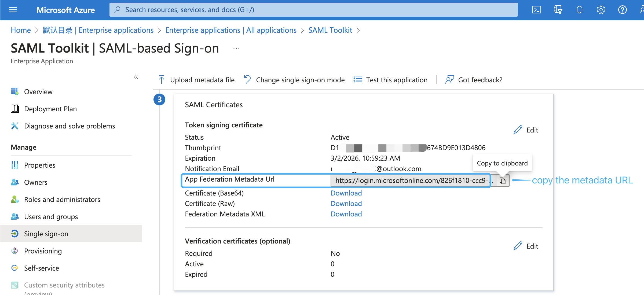The width and height of the screenshot is (644, 295).
Task: Open portal settings gear
Action: pos(601,10)
